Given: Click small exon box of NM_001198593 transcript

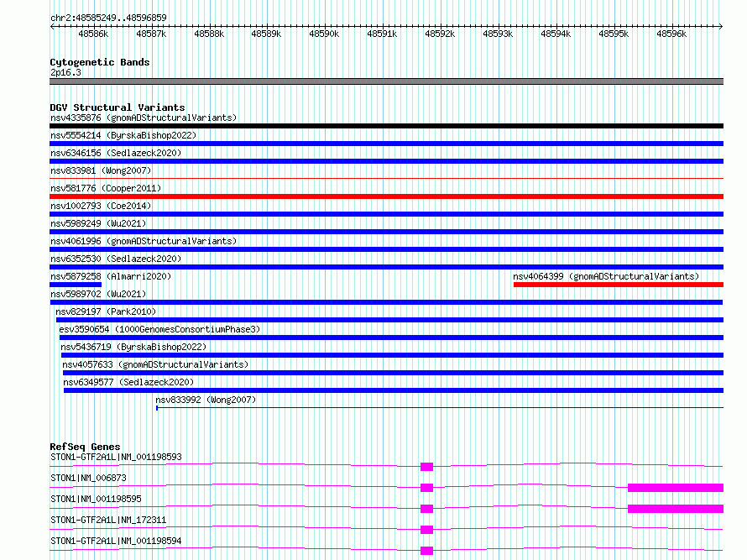Looking at the screenshot, I should coord(427,467).
